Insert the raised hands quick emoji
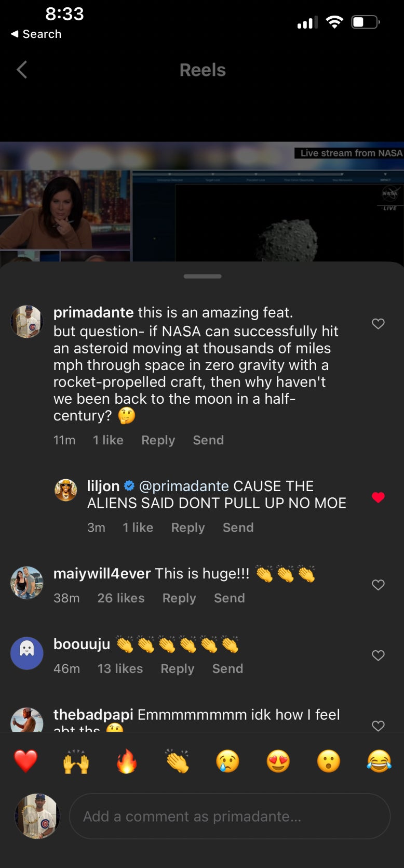 pos(76,761)
